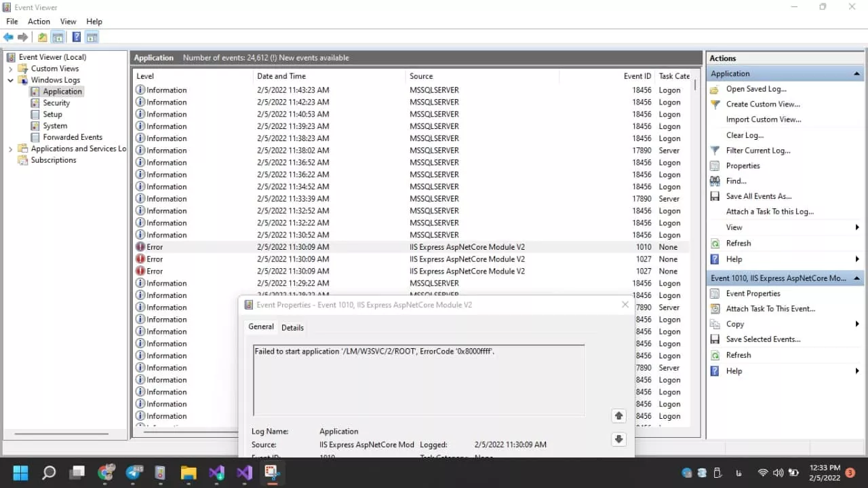The image size is (868, 488).
Task: Select the General tab in Event Properties
Action: 261,326
